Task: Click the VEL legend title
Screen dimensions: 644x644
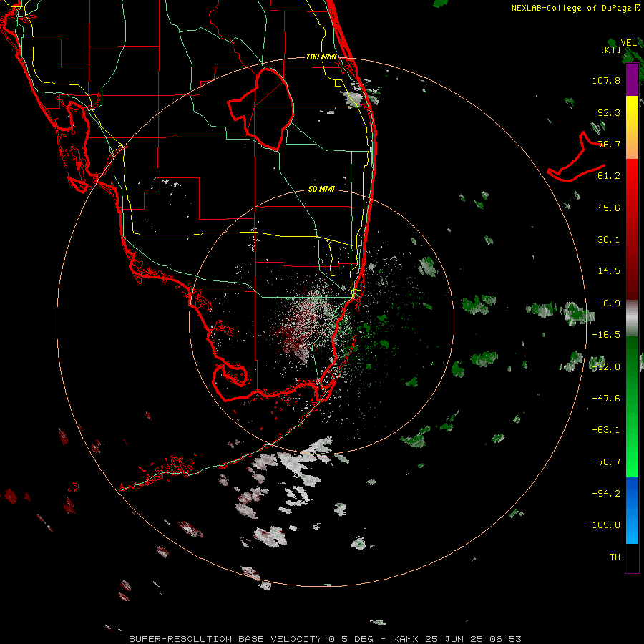Action: (x=629, y=43)
